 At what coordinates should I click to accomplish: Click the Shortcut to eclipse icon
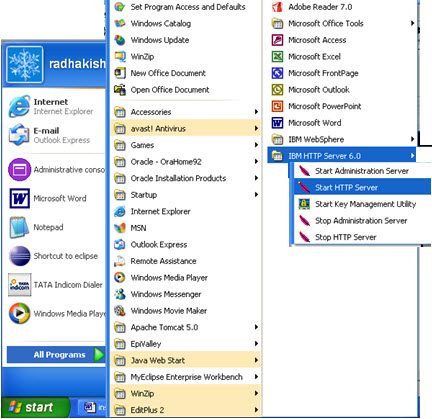tap(19, 256)
